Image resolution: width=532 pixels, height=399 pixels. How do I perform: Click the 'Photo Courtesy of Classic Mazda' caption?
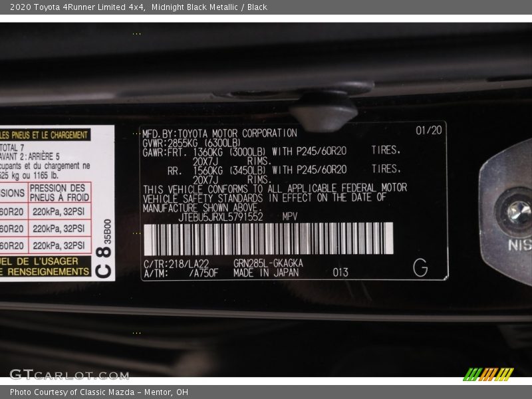click(72, 392)
